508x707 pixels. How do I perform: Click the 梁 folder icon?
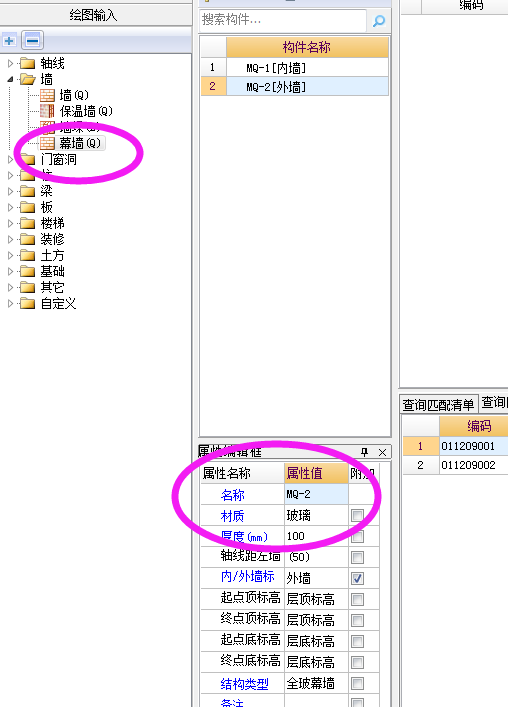point(28,191)
